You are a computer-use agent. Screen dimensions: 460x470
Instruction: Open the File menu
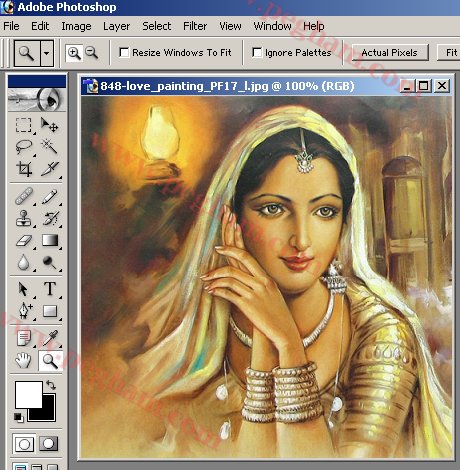coord(11,26)
